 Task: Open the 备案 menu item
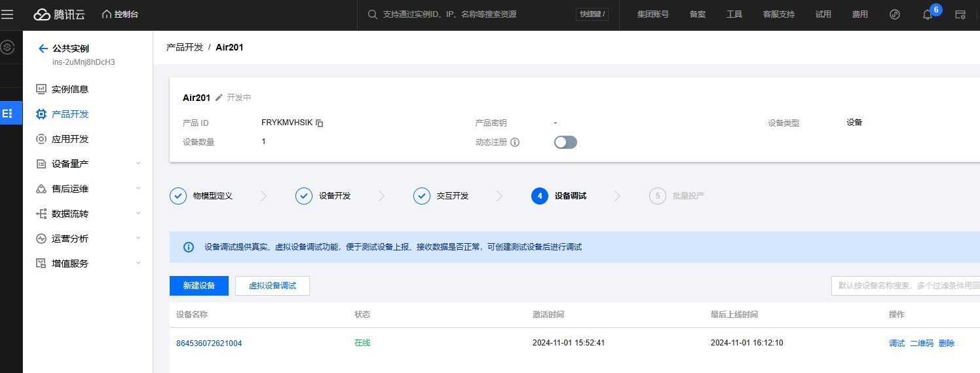tap(698, 14)
